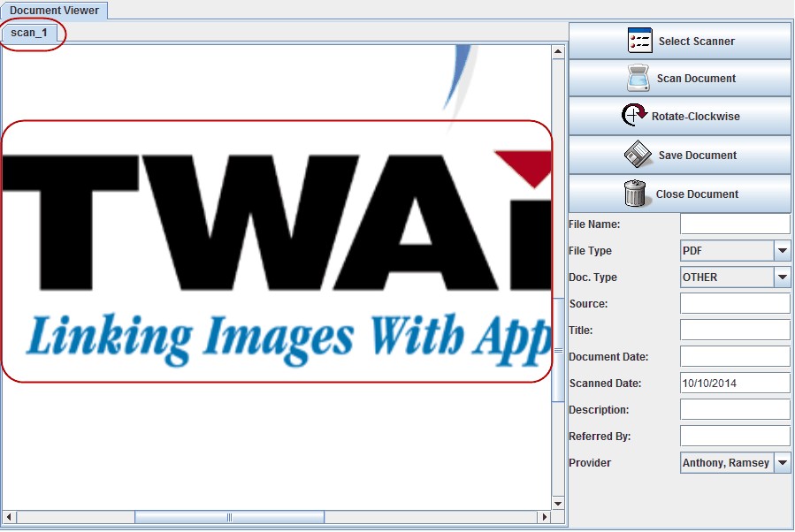Expand the Doc. Type OTHER dropdown
This screenshot has width=795, height=532.
(x=782, y=277)
